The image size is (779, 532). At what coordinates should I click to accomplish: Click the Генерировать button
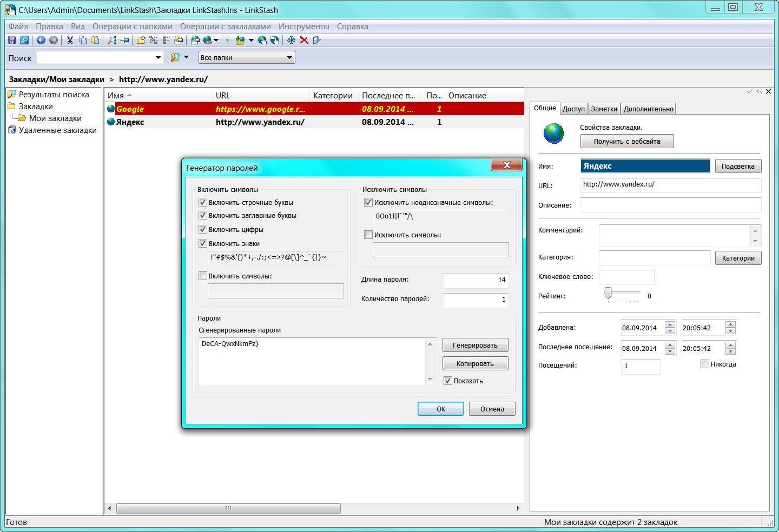pyautogui.click(x=475, y=345)
